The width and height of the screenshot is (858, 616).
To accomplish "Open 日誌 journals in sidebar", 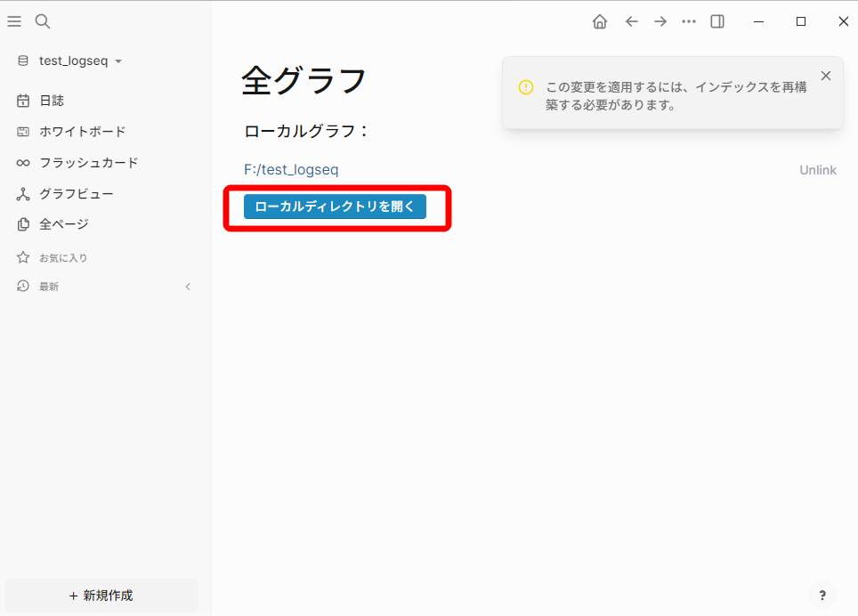I will click(52, 101).
